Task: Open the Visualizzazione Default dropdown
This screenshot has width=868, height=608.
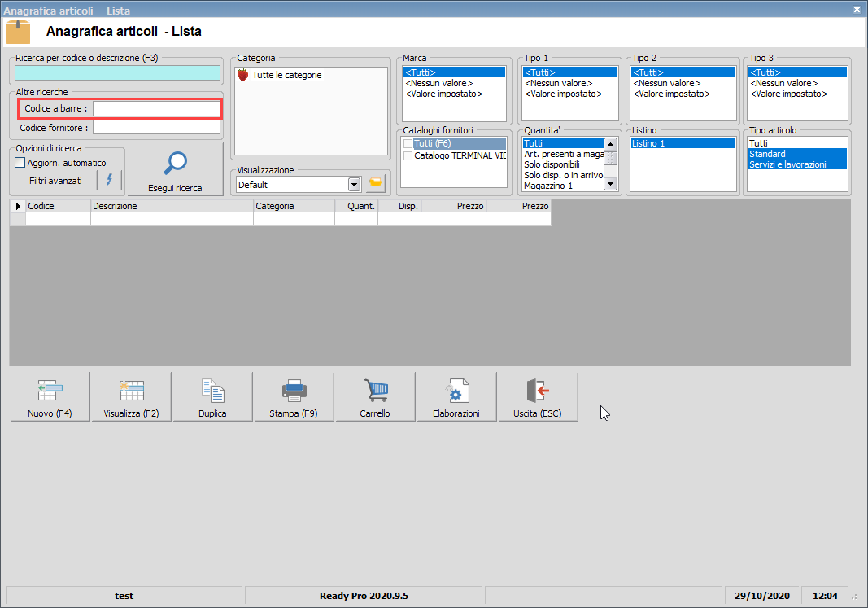Action: coord(355,185)
